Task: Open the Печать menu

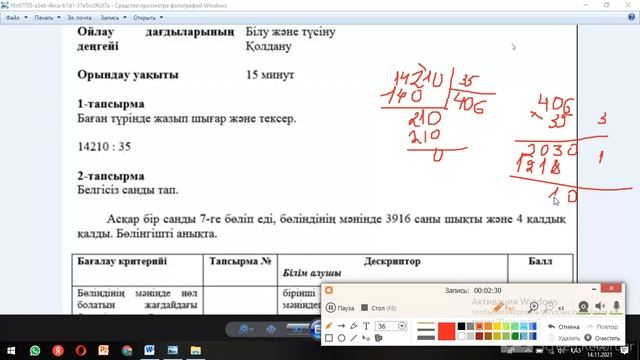Action: 47,18
